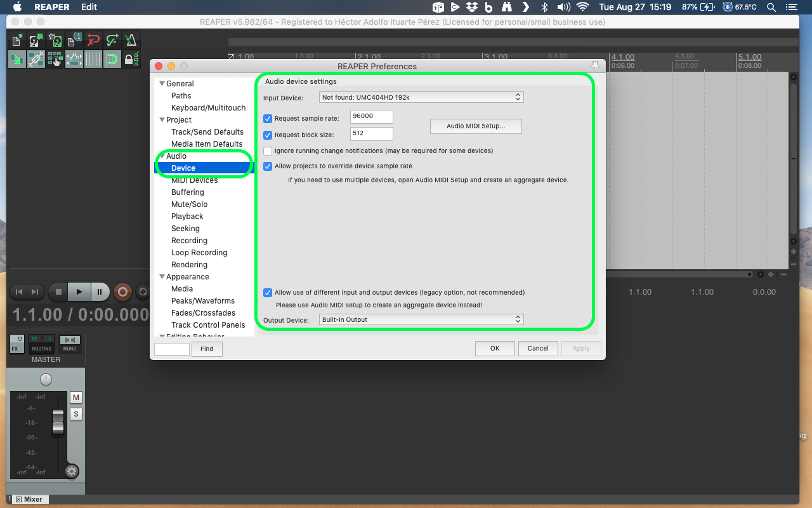Toggle the locking padlock icon
The width and height of the screenshot is (812, 508).
[130, 60]
